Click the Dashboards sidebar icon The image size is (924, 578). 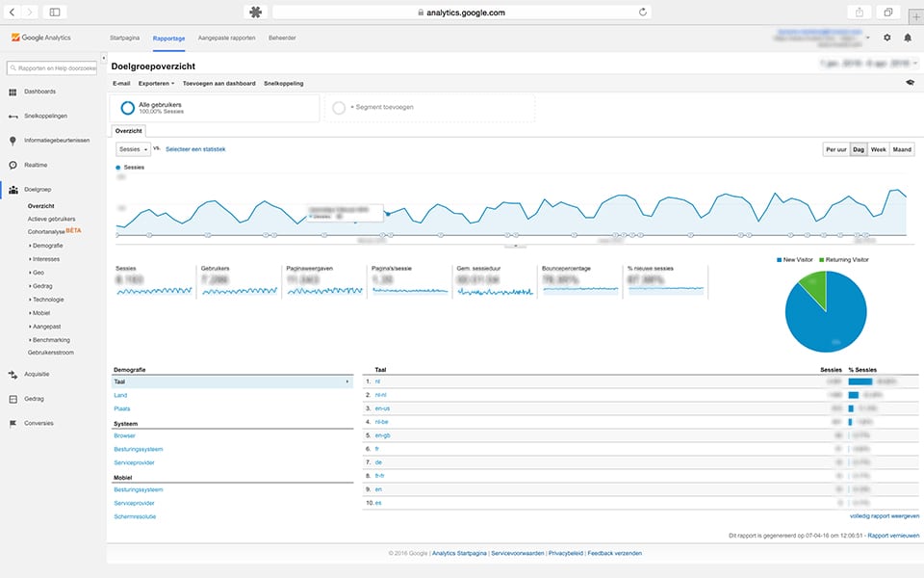[x=13, y=92]
